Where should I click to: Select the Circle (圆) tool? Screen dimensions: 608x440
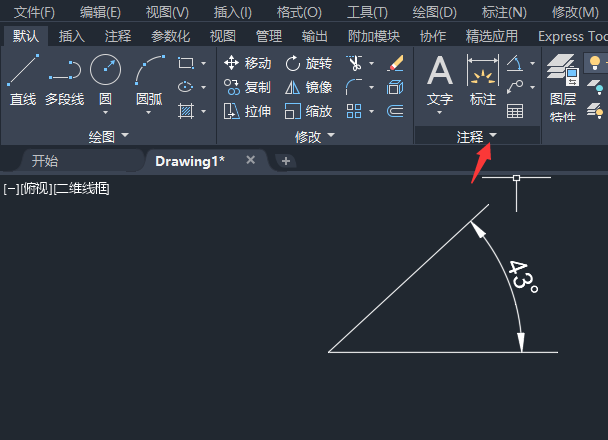coord(105,77)
